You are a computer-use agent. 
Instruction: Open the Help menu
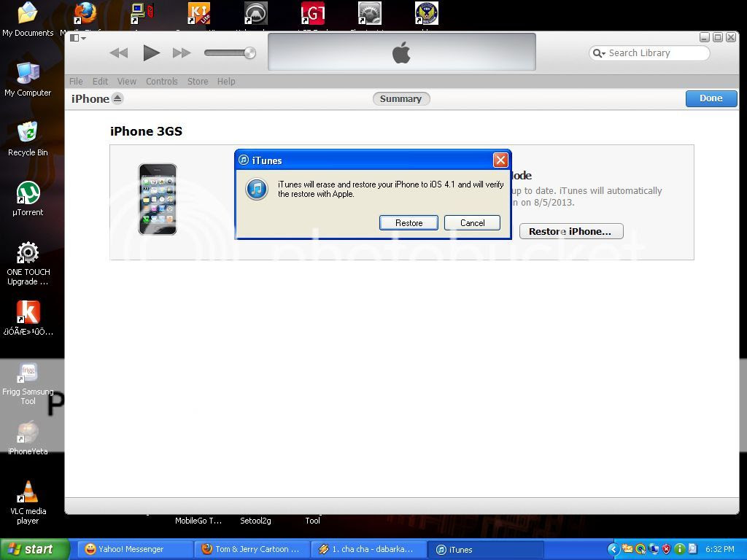(x=226, y=82)
